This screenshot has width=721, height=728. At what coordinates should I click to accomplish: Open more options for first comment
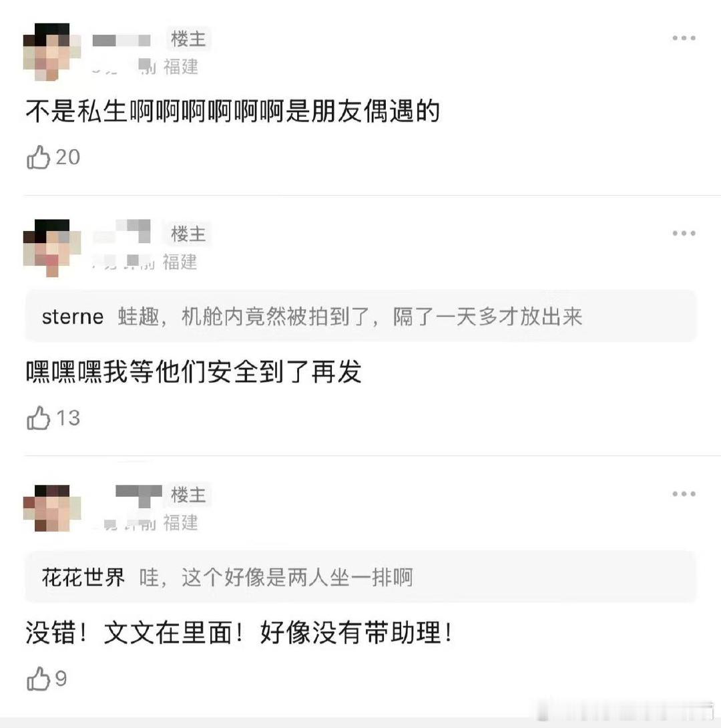[x=684, y=38]
